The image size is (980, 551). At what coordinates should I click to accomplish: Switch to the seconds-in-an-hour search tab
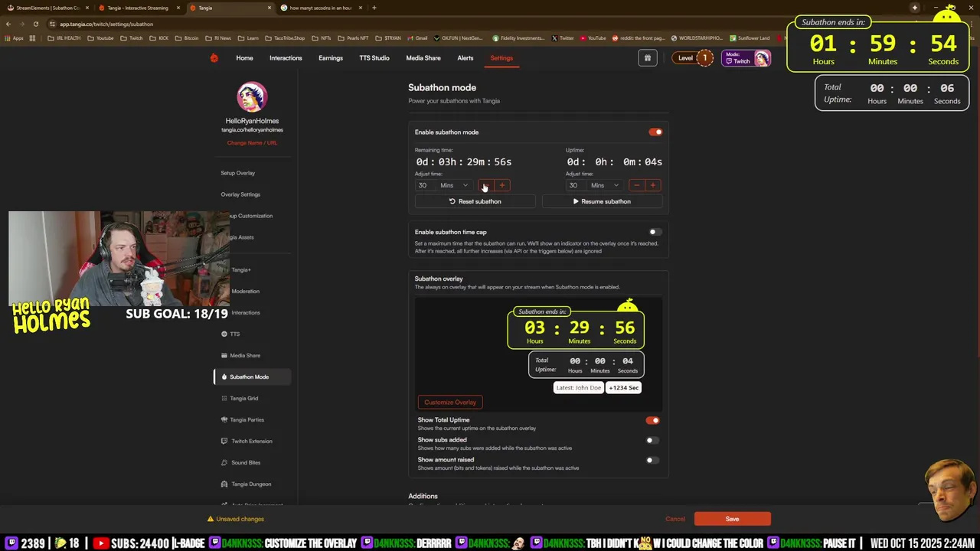click(320, 8)
